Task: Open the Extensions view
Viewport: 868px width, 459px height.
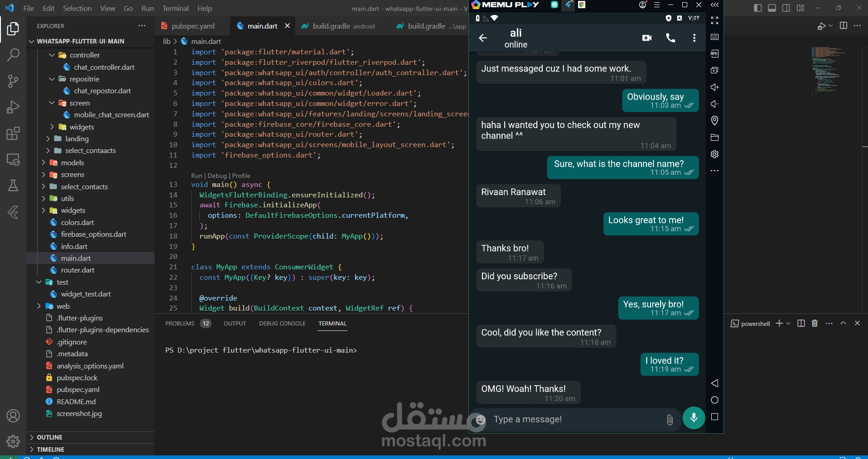Action: pyautogui.click(x=13, y=134)
